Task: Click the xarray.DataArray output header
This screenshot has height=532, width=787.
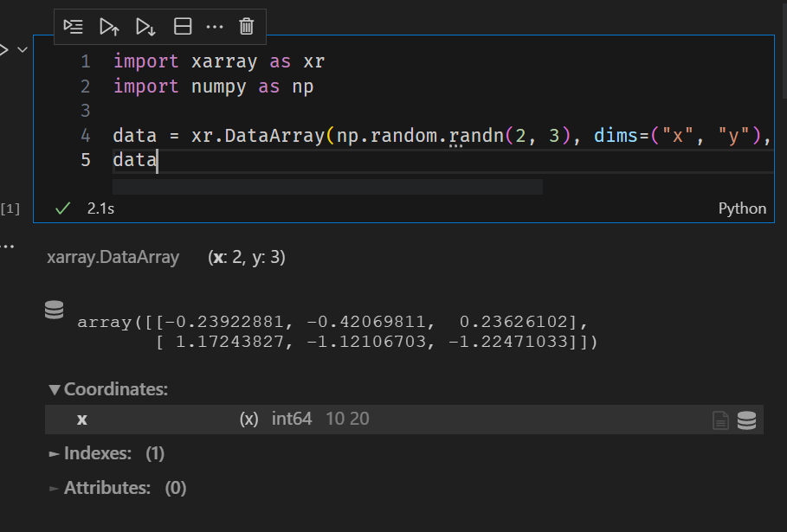Action: (x=113, y=257)
